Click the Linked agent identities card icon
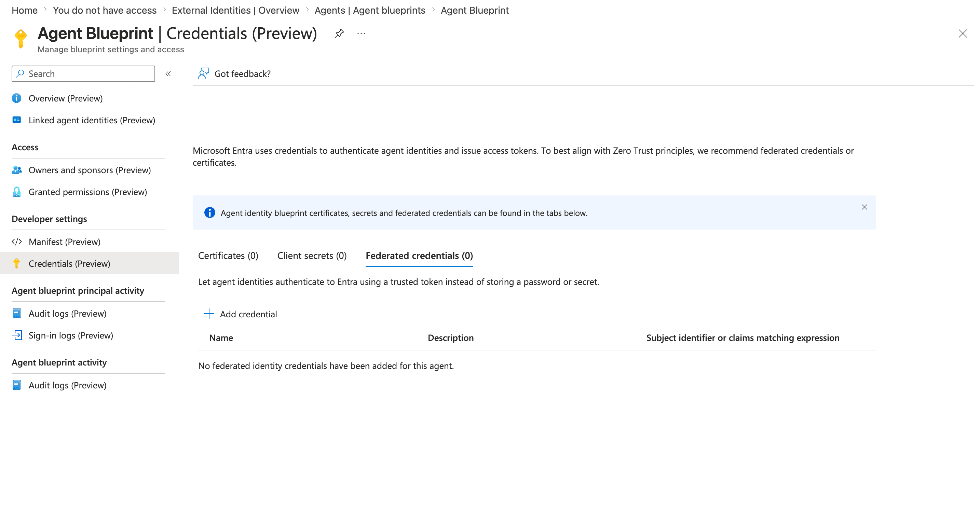This screenshot has width=980, height=524. (17, 121)
